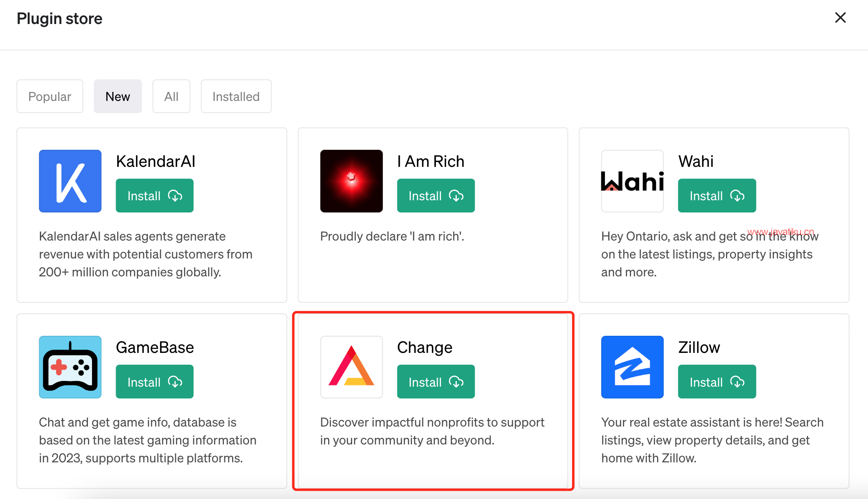Screen dimensions: 868x499
Task: Click the "KalendarAI sales agents generate" description
Action: click(x=146, y=254)
